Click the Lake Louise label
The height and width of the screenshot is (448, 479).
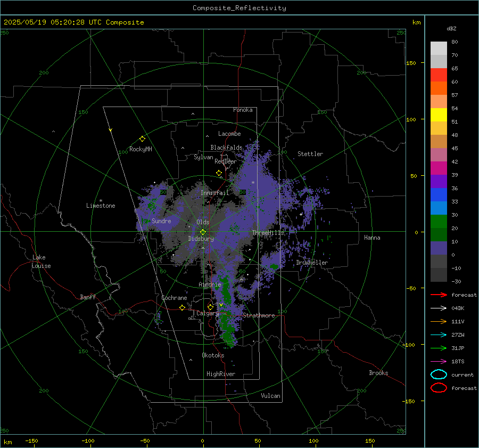coord(41,262)
